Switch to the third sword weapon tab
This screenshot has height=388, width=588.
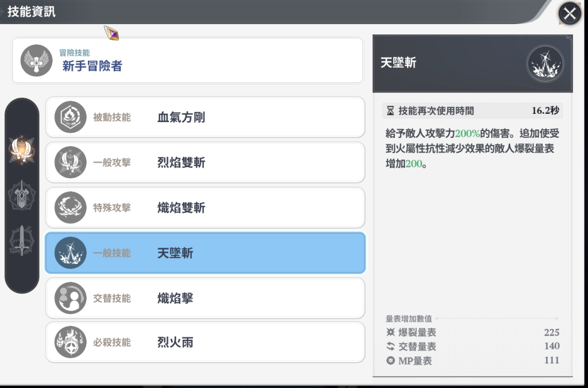pos(22,240)
